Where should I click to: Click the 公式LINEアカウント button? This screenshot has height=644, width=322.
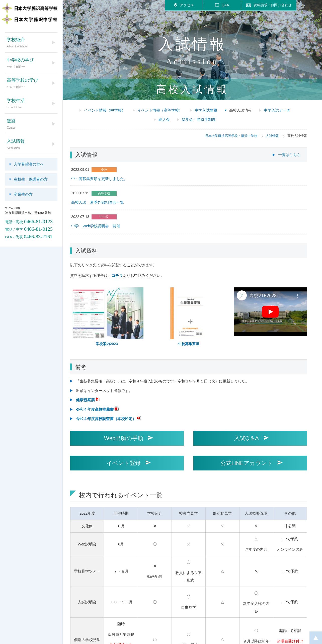coord(250,463)
